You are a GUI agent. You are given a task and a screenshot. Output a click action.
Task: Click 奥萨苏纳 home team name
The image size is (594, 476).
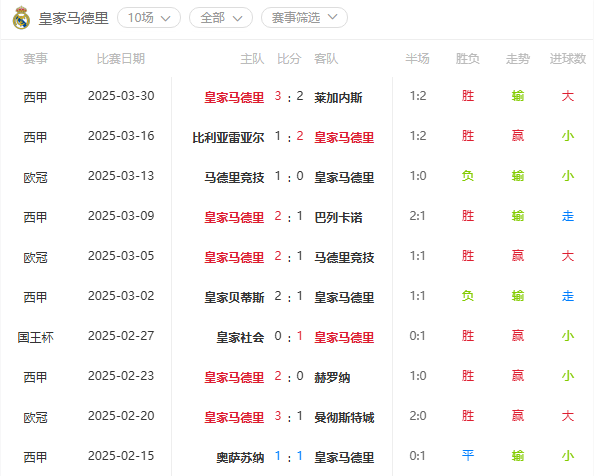click(x=240, y=457)
